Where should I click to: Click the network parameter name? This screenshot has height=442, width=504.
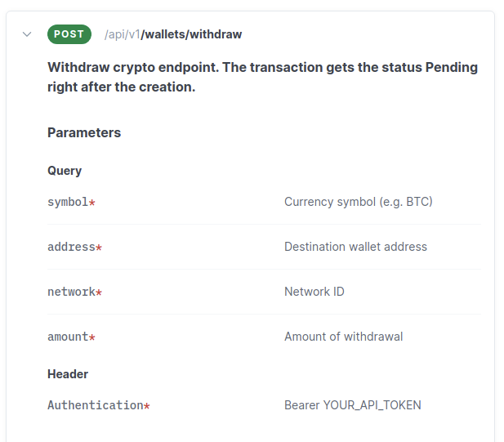point(71,292)
